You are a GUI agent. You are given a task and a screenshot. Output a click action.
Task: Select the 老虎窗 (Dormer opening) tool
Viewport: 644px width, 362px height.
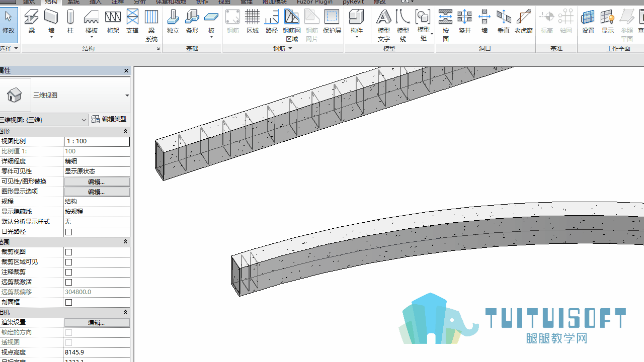coord(524,21)
